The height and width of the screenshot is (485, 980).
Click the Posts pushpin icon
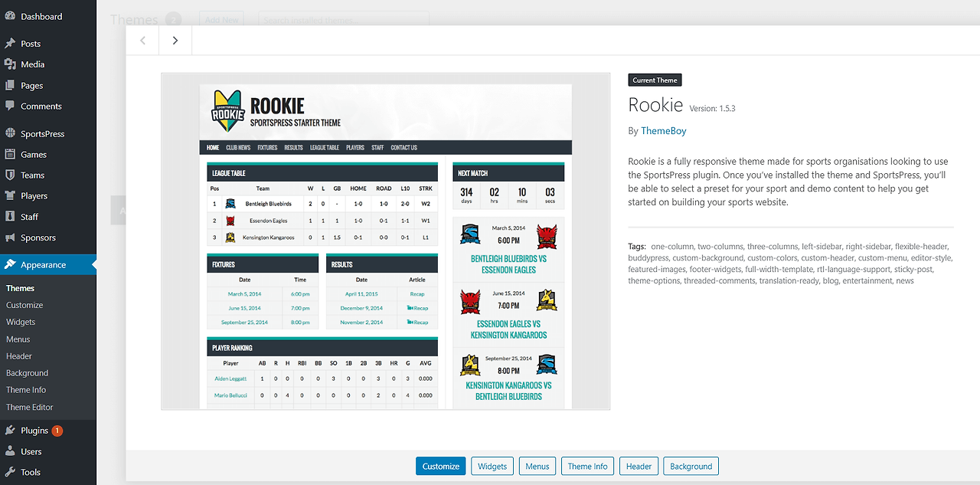(10, 44)
